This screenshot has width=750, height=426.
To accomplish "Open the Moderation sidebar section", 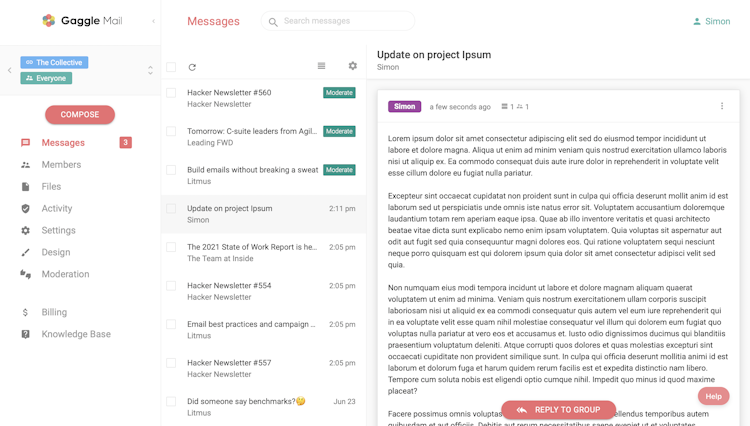I will (65, 274).
